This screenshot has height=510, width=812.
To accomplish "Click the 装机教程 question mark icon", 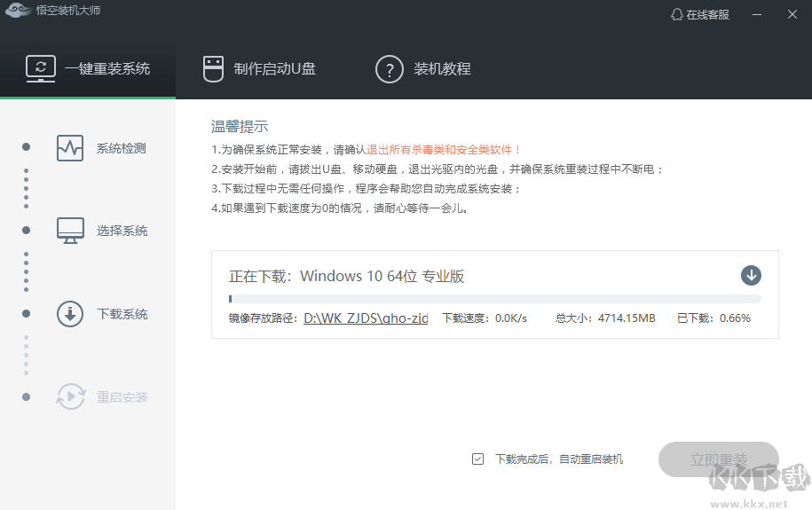I will tap(389, 69).
